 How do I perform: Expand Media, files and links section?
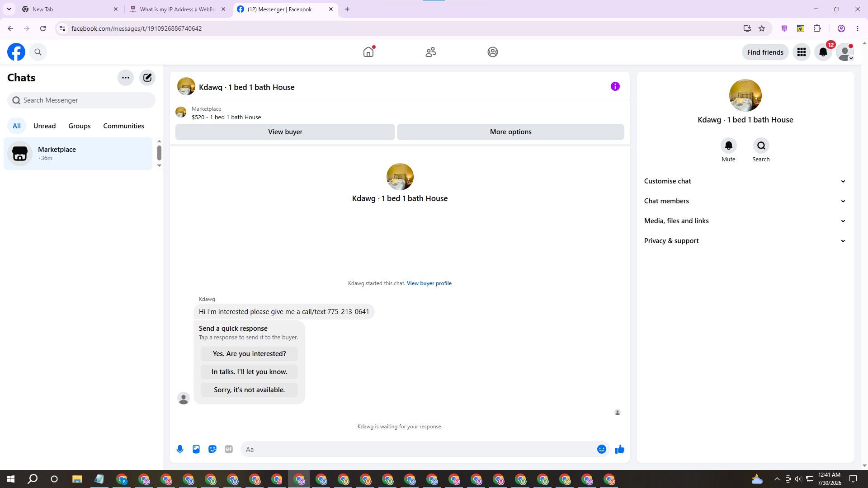pos(745,221)
